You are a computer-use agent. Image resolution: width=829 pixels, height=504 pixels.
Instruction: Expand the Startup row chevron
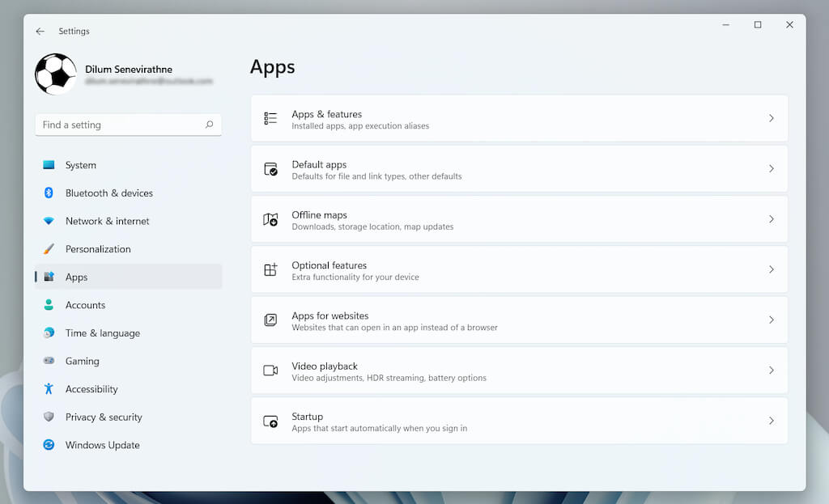point(771,421)
